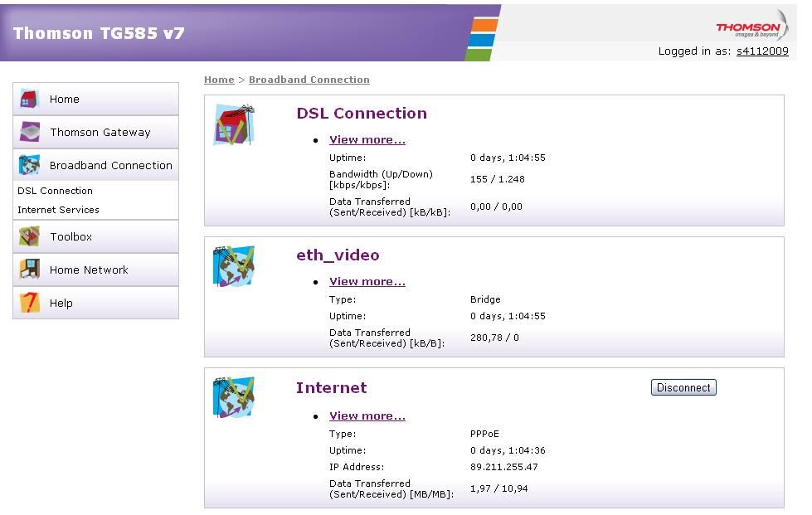Screen dimensions: 812x515
Task: Click the PPPoE type value
Action: pos(484,434)
